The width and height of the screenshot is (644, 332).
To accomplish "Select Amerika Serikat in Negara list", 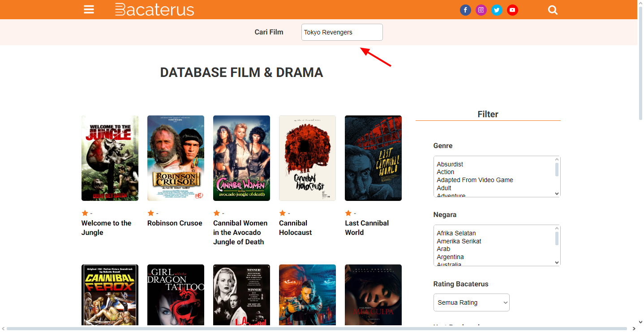I will 459,241.
